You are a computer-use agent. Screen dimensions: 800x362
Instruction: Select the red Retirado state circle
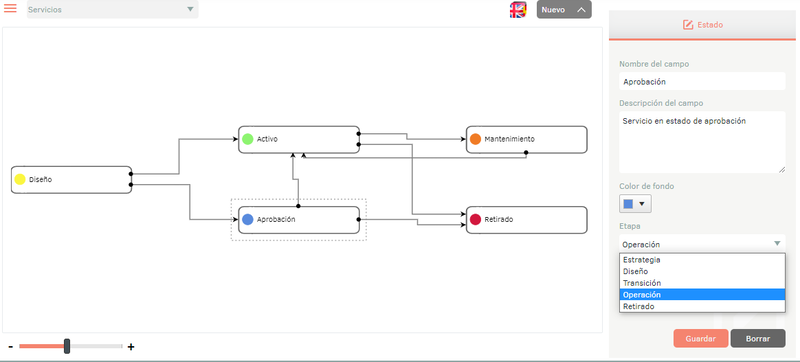coord(476,220)
